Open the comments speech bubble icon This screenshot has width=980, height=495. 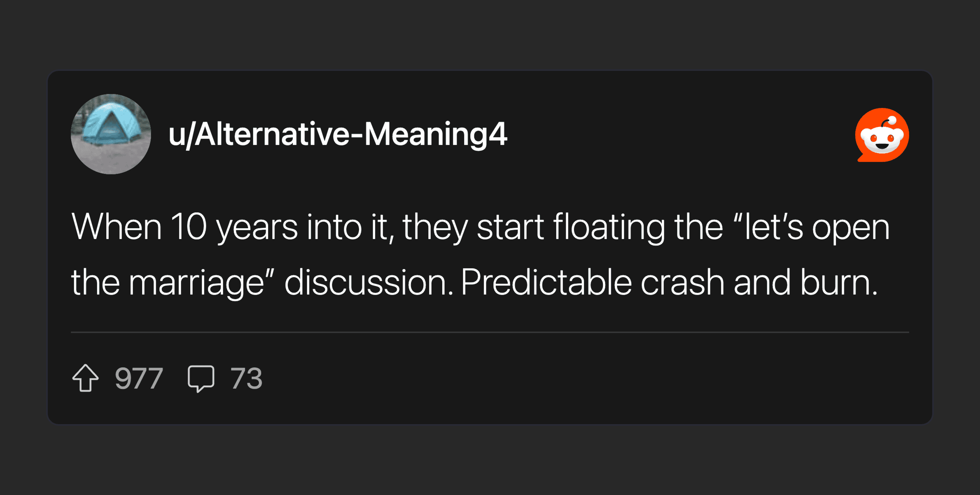click(201, 378)
